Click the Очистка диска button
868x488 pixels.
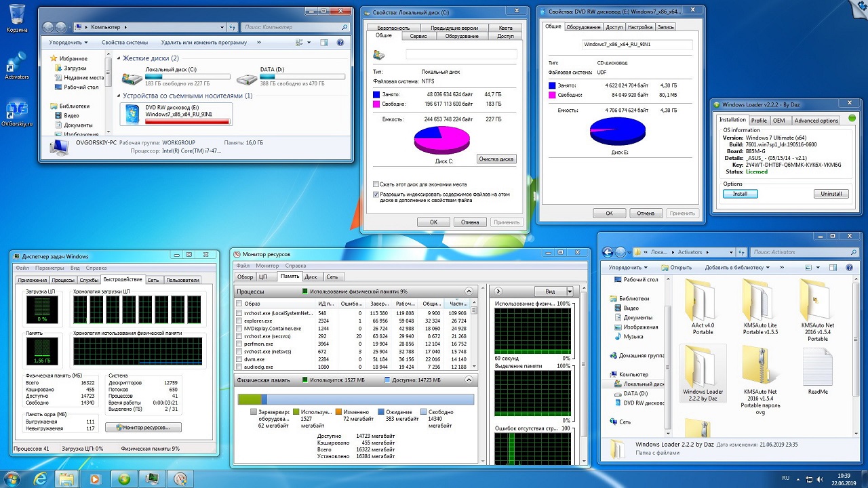(x=496, y=159)
